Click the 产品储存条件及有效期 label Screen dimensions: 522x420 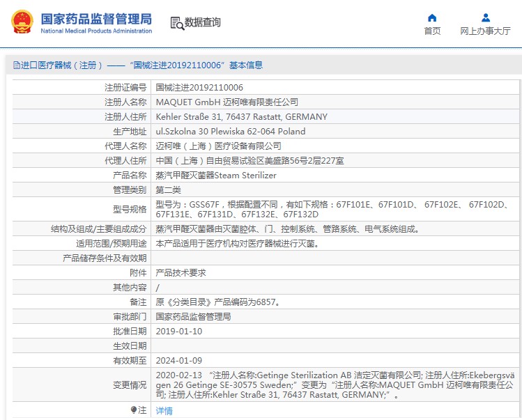tap(105, 258)
